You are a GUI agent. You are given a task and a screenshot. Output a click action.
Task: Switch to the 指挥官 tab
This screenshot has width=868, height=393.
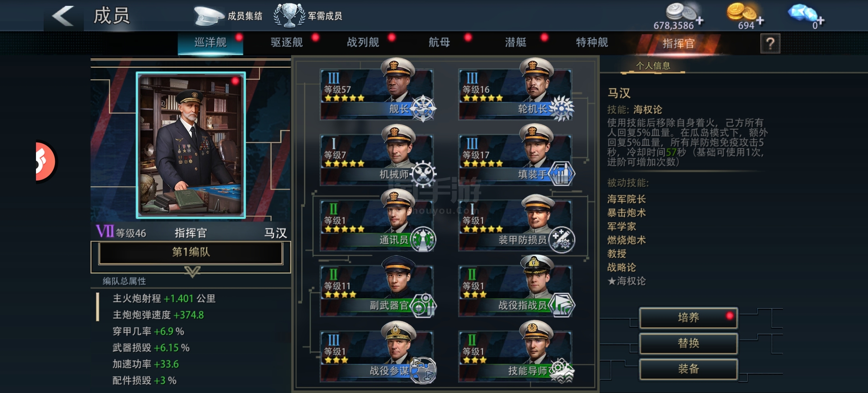point(678,44)
